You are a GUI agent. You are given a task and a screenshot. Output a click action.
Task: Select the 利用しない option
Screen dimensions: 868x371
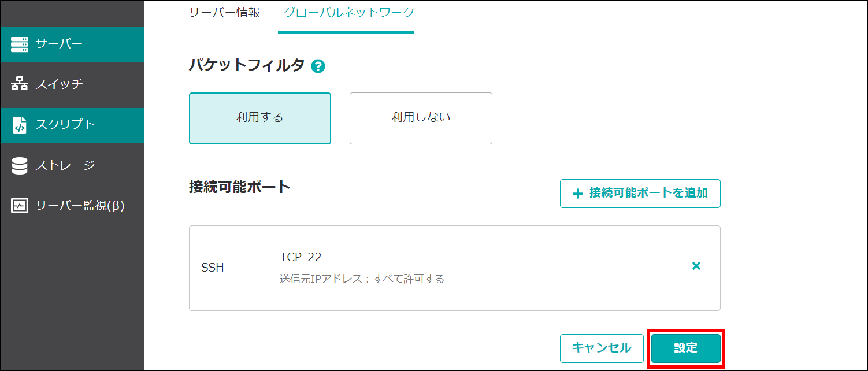pyautogui.click(x=420, y=118)
